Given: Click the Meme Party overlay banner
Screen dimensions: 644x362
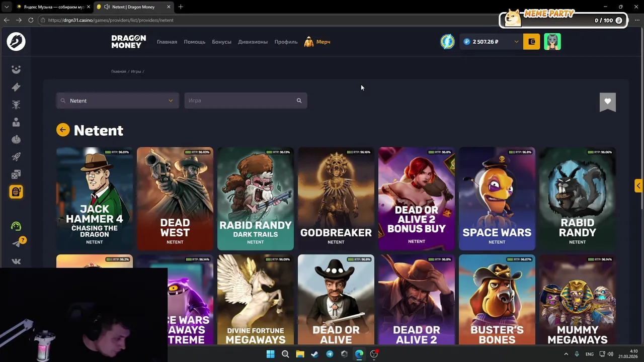Looking at the screenshot, I should click(x=563, y=19).
